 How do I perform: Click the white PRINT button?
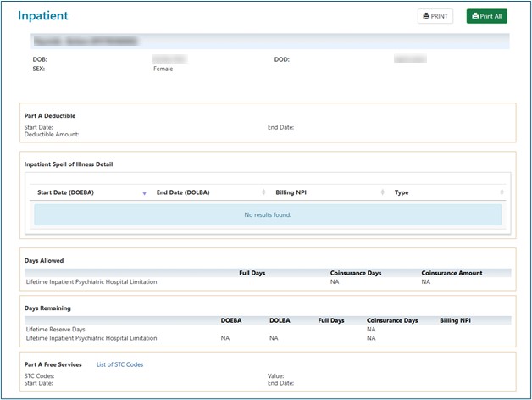click(x=435, y=16)
